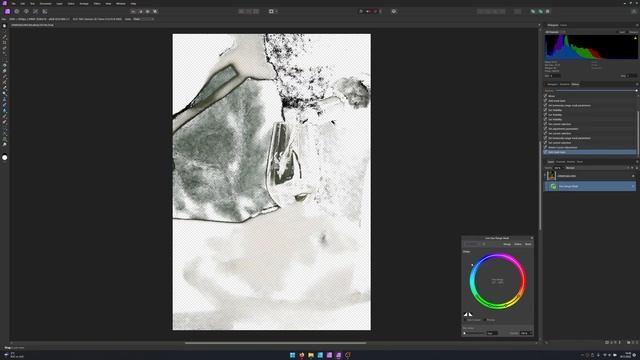Switch to the Develop persona
The width and height of the screenshot is (640, 360).
tap(26, 11)
